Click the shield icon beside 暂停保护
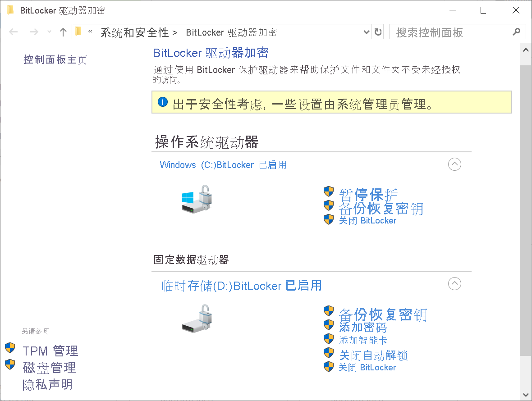532x401 pixels. [x=329, y=191]
